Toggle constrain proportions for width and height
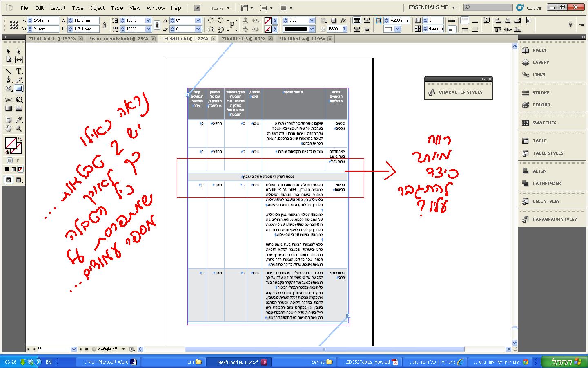Image resolution: width=588 pixels, height=368 pixels. [x=104, y=25]
